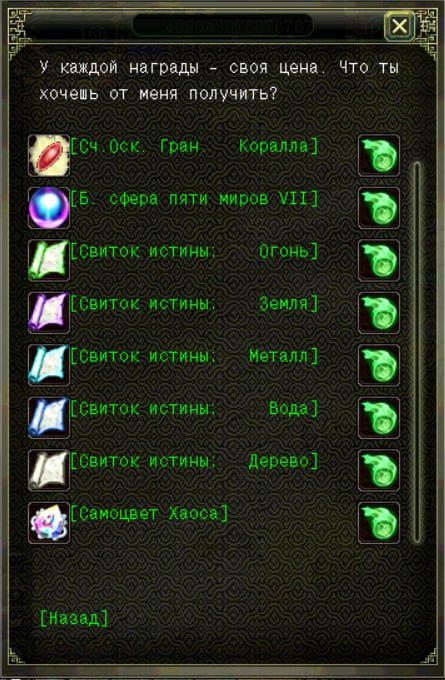
Task: Click the vertical scrollbar on the reward list
Action: tap(417, 352)
